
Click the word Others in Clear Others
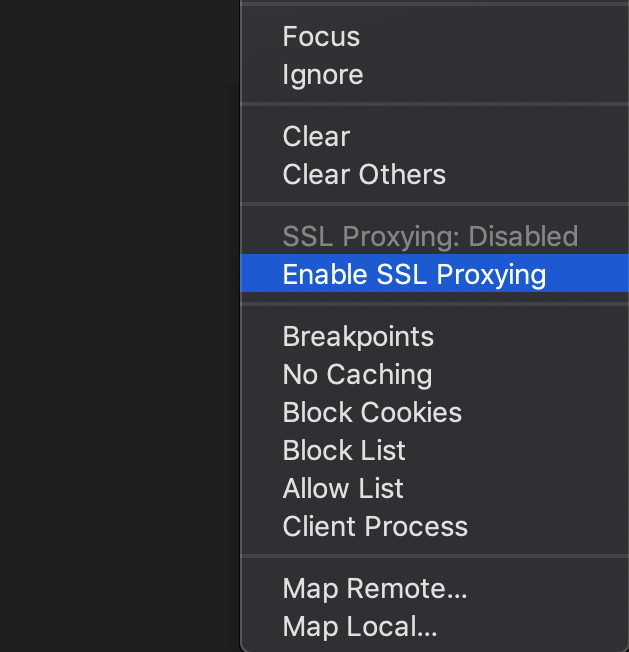tap(402, 174)
